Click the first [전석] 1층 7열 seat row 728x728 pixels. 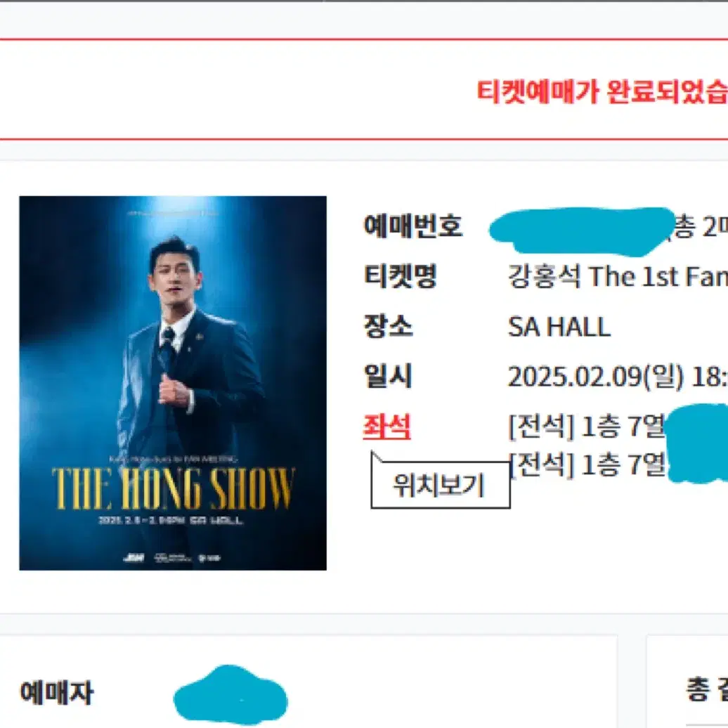587,427
